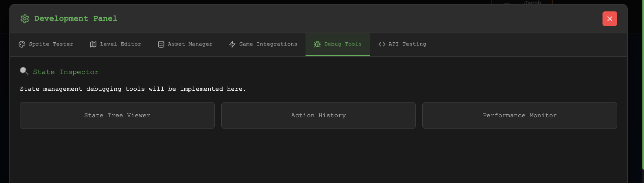Close the Development Panel with red X
The width and height of the screenshot is (644, 183).
(609, 19)
